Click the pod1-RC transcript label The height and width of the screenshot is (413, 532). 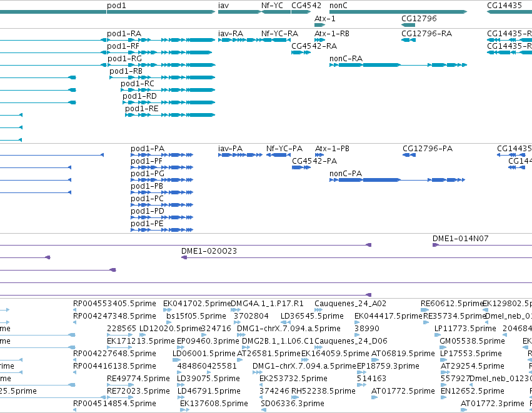pyautogui.click(x=138, y=84)
